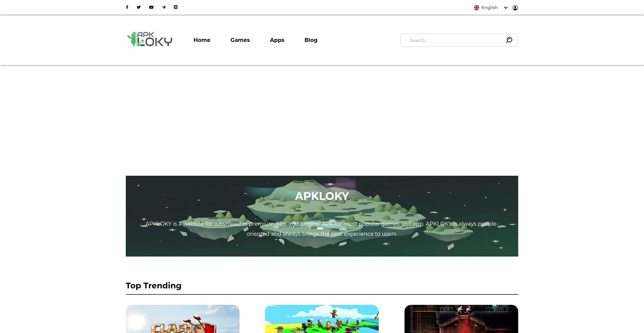Open the Blog page link
The width and height of the screenshot is (644, 333).
click(x=311, y=40)
